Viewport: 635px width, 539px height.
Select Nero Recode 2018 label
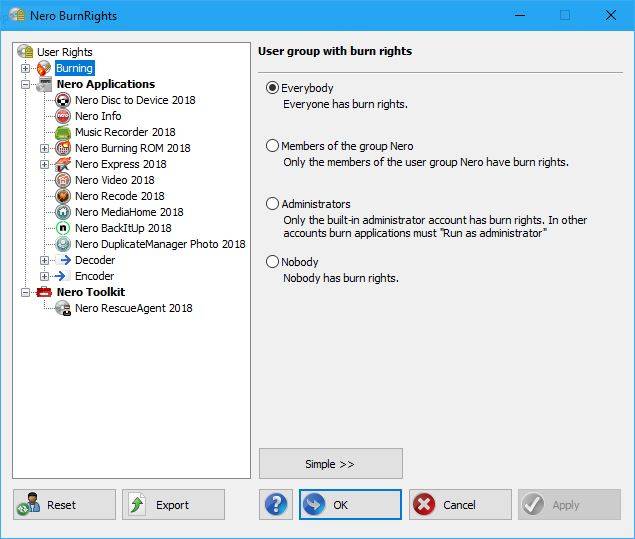pos(120,196)
